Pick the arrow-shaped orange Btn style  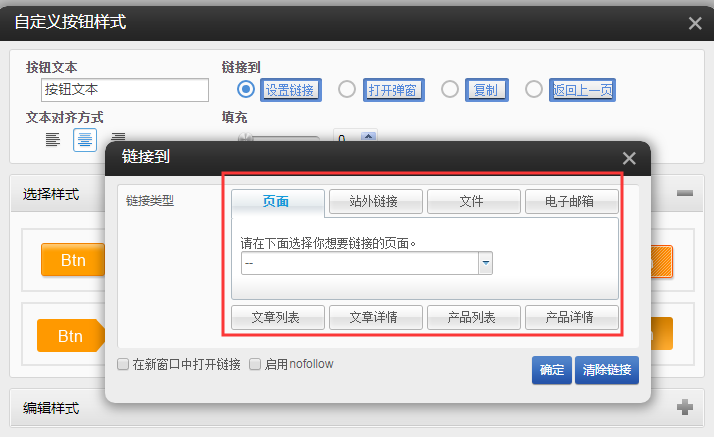[x=71, y=335]
